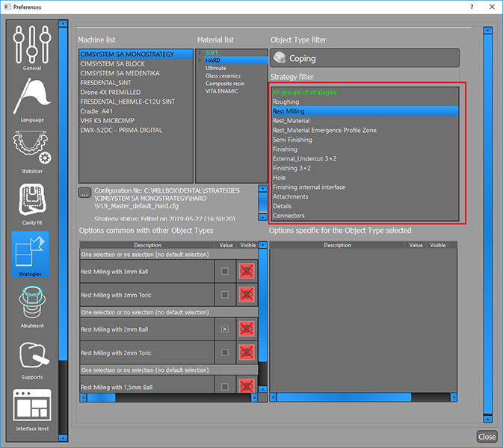Screen dimensions: 503x448
Task: Choose Finishing 3+2 strategy
Action: click(365, 168)
